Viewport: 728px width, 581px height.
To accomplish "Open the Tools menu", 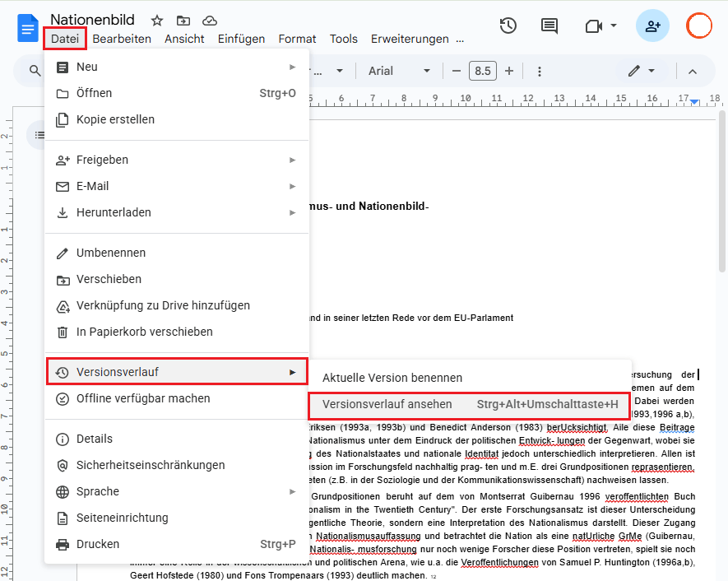I will [344, 39].
